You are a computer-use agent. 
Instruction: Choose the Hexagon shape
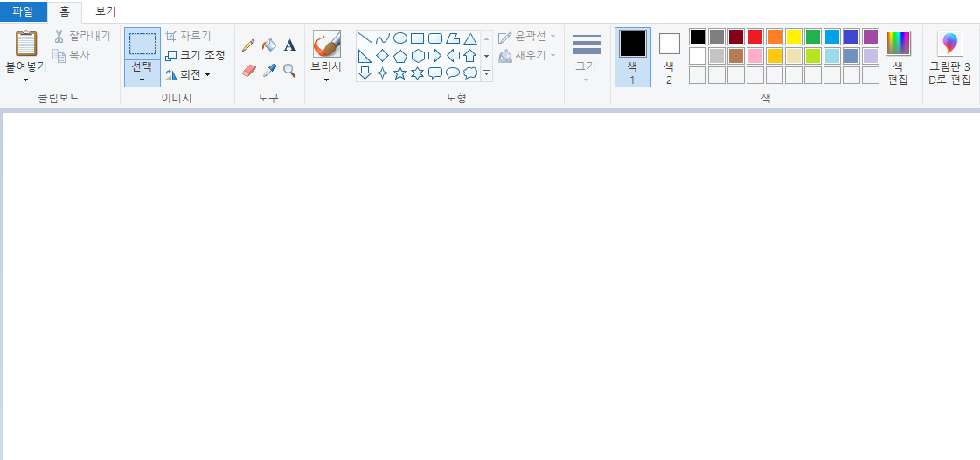click(x=418, y=56)
